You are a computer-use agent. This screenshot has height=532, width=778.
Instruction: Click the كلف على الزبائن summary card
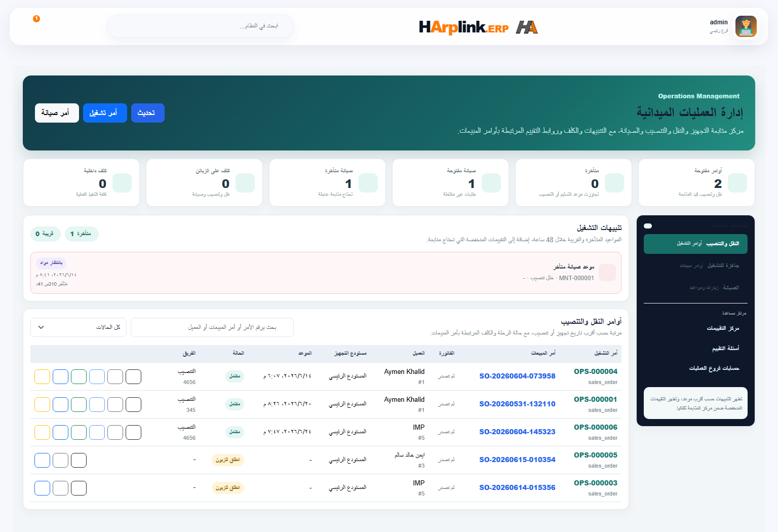(x=204, y=183)
